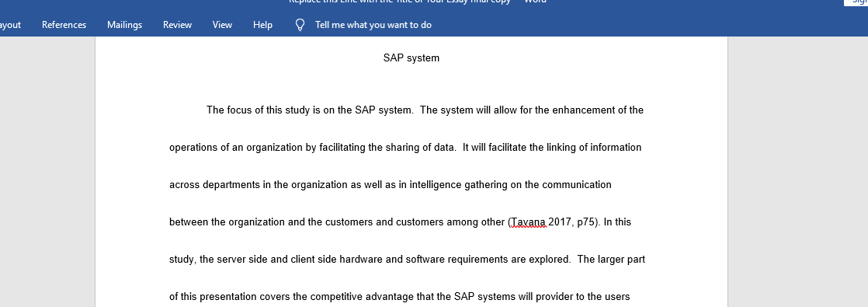The image size is (868, 307).
Task: Click the 'Tell me what you want to do' box
Action: click(373, 25)
